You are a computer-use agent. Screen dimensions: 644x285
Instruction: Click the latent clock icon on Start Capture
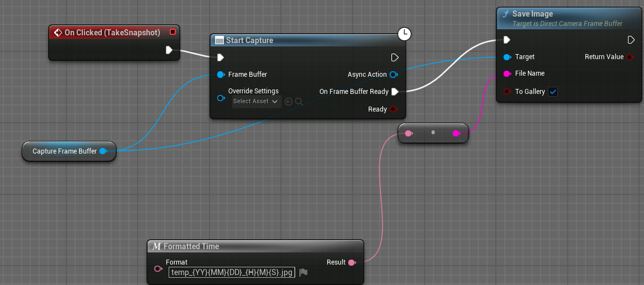pos(405,34)
